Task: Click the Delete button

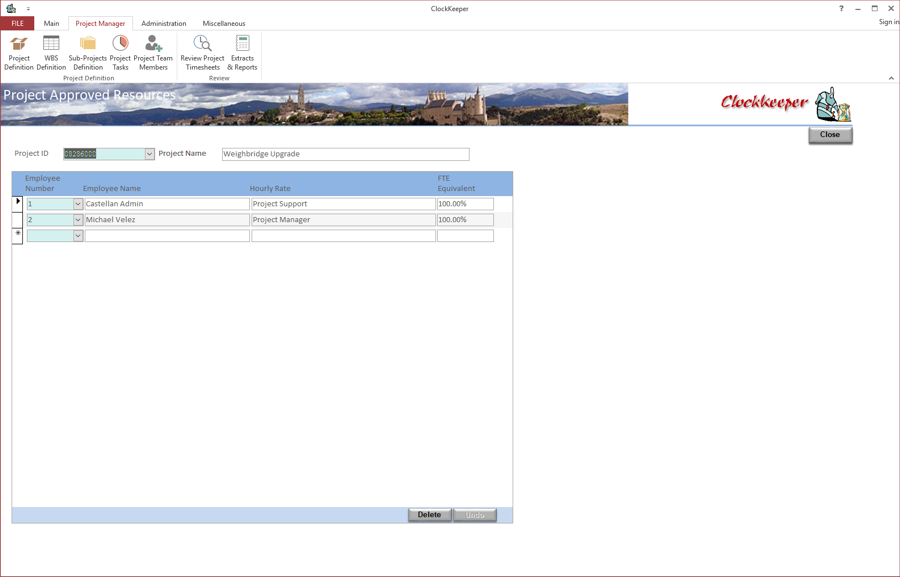Action: point(429,514)
